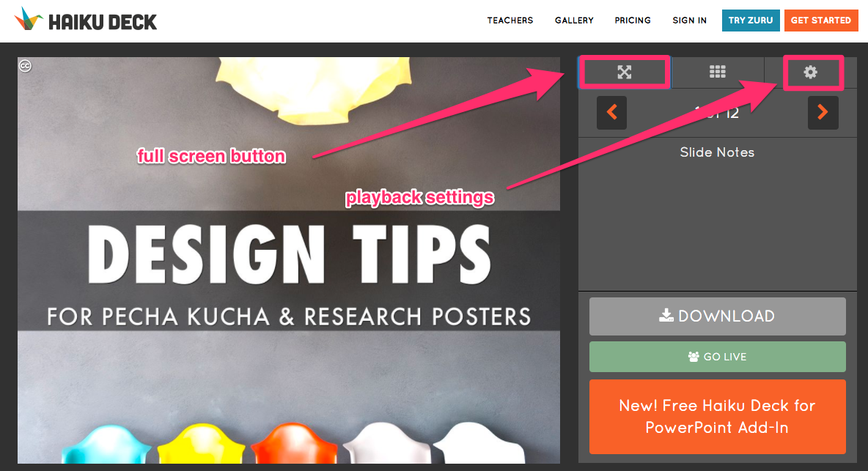868x471 pixels.
Task: View the Pricing page
Action: coord(633,21)
